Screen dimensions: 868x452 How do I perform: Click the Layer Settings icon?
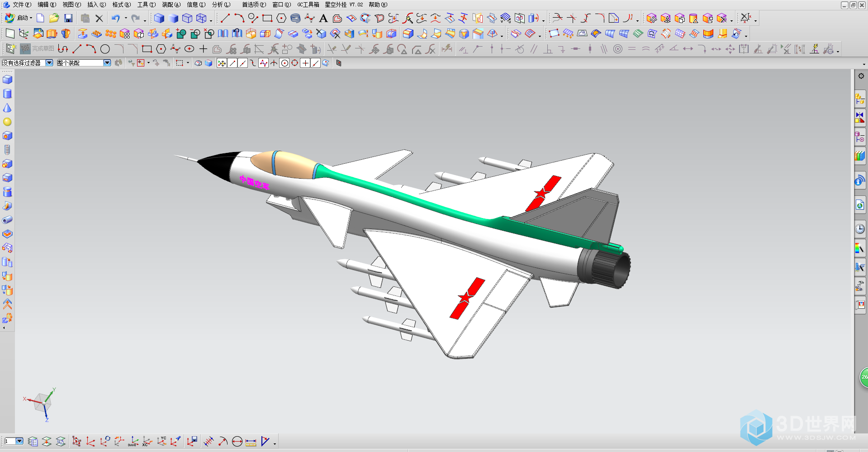pyautogui.click(x=33, y=441)
